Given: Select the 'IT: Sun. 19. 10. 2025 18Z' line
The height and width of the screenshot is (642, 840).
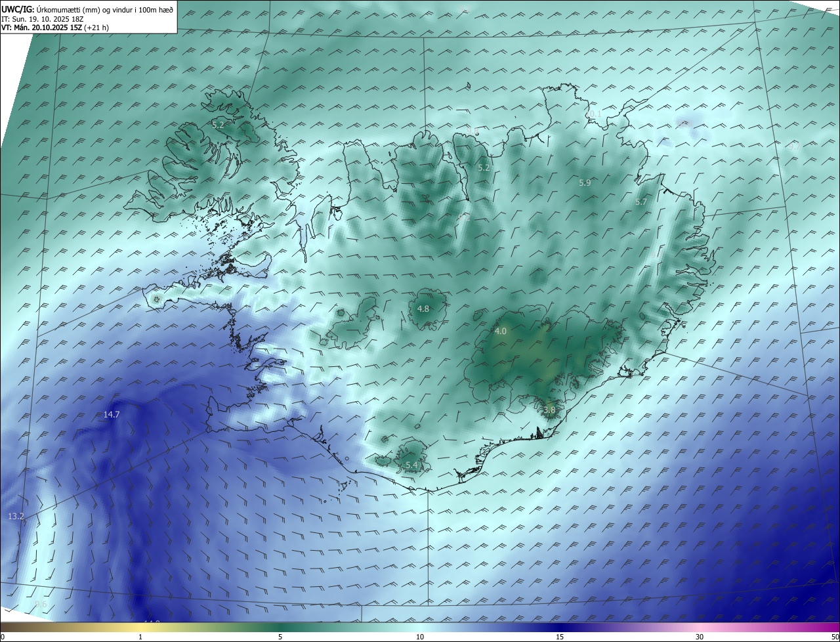Looking at the screenshot, I should pyautogui.click(x=43, y=19).
